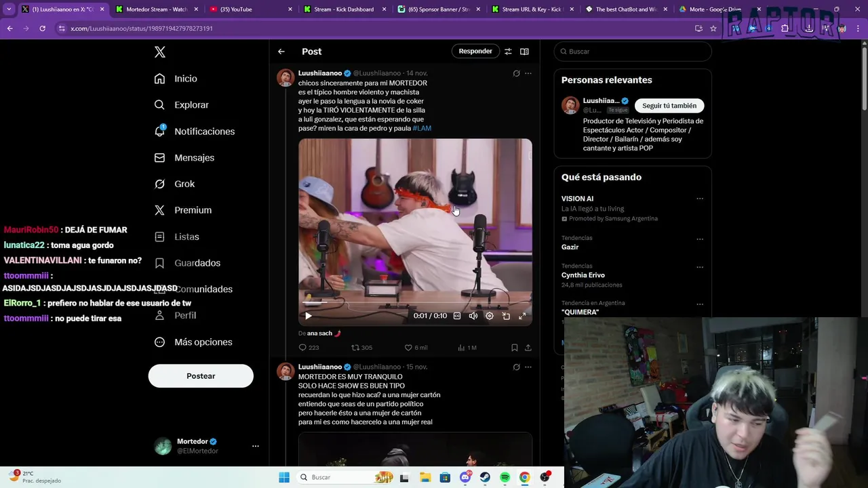Image resolution: width=868 pixels, height=488 pixels.
Task: Click reply icon with 223 replies
Action: point(303,348)
